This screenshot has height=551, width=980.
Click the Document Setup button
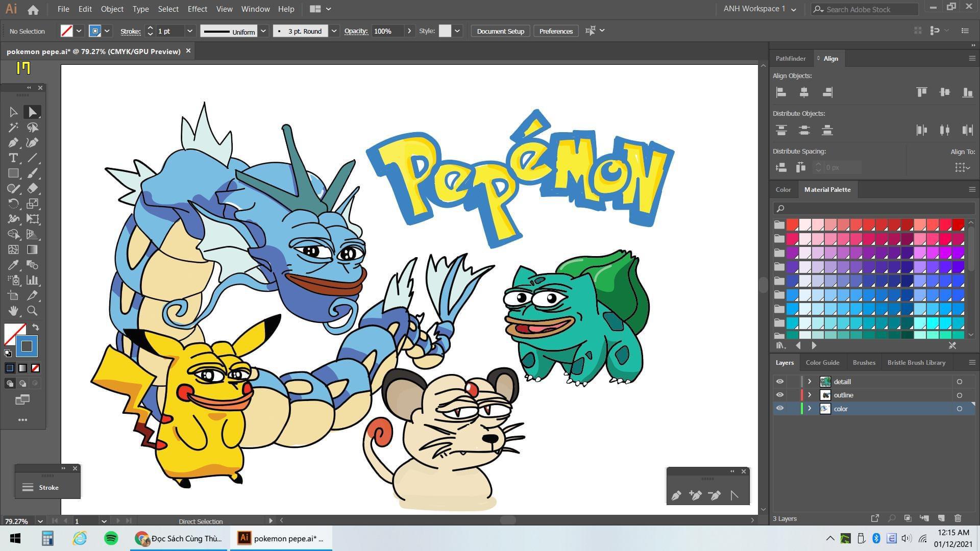click(x=500, y=31)
